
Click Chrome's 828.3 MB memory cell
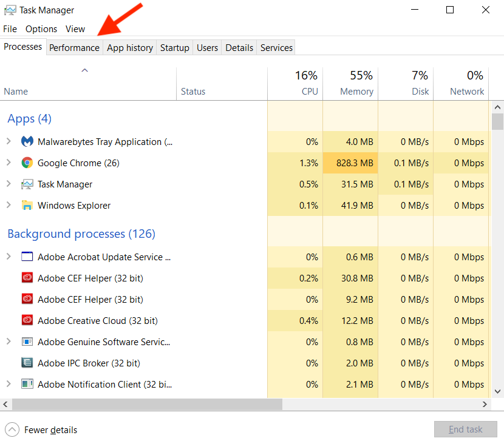click(350, 163)
